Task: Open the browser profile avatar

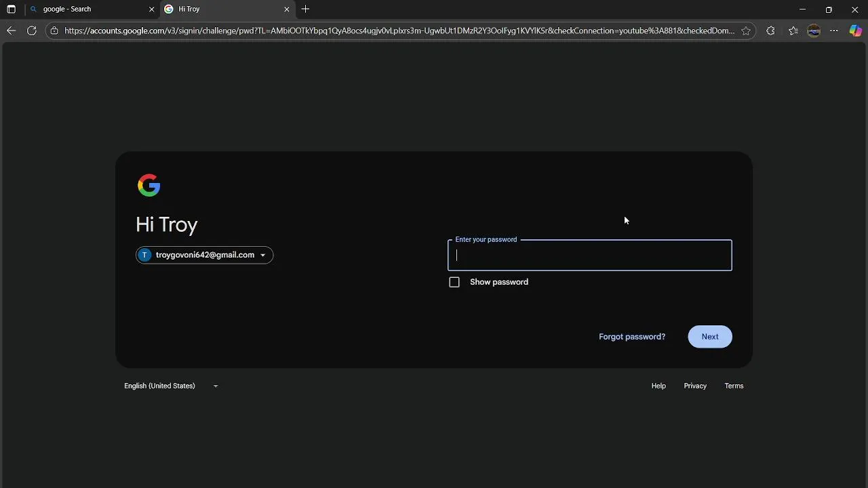Action: pyautogui.click(x=814, y=30)
